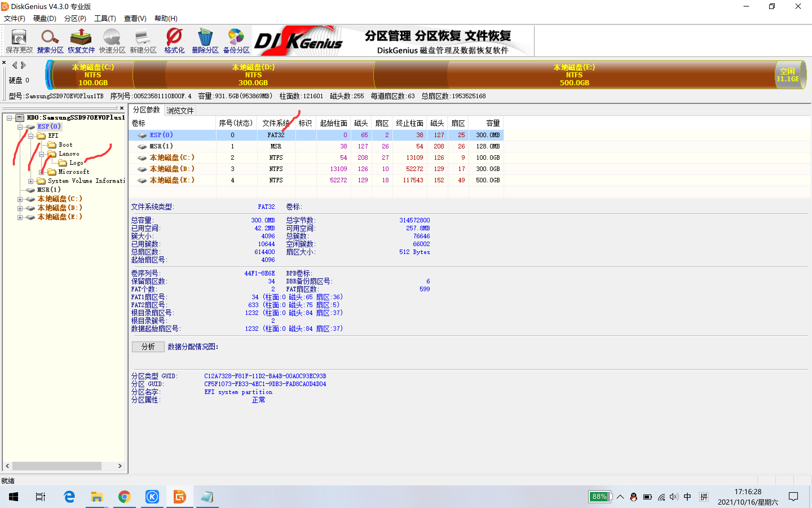Click the 卷标 column header
Image resolution: width=812 pixels, height=508 pixels.
coord(173,123)
